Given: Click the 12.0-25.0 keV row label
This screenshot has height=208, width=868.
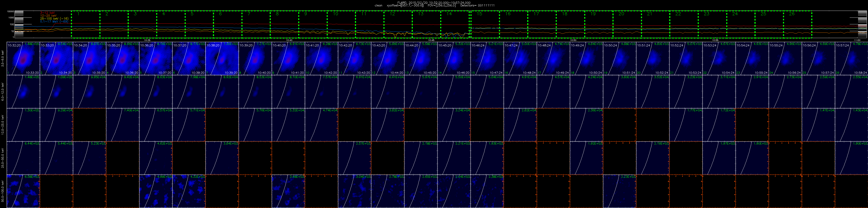Looking at the screenshot, I should click(x=3, y=125).
